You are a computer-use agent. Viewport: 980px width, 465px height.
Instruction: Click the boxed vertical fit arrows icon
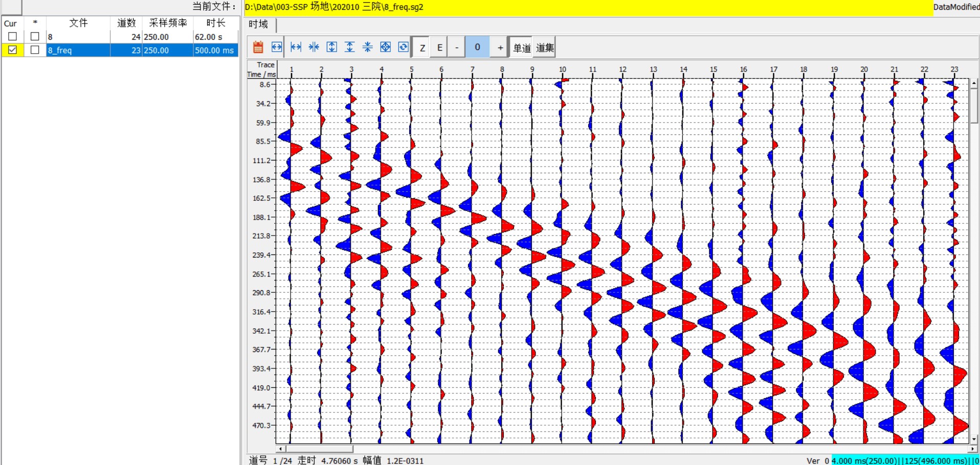[x=332, y=48]
